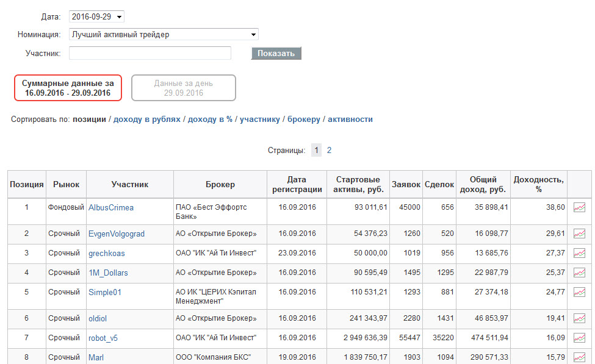Select the Суммарные данные за period tab
Screen dimensions: 595x364
(68, 88)
